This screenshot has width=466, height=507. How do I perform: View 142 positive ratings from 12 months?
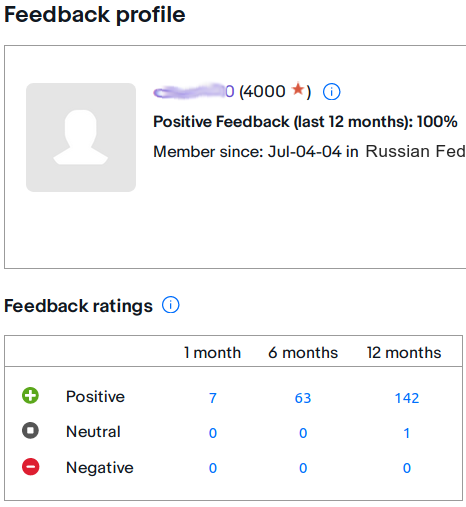(407, 398)
